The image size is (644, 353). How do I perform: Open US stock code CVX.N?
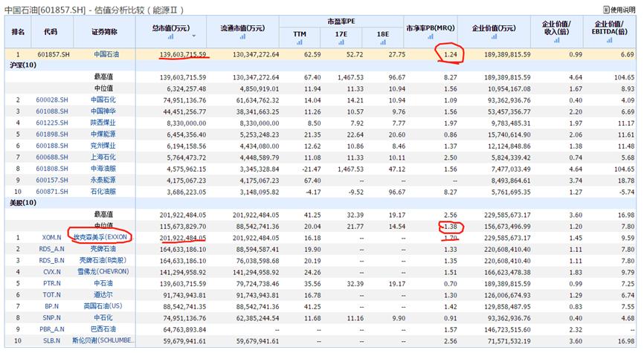coord(52,272)
